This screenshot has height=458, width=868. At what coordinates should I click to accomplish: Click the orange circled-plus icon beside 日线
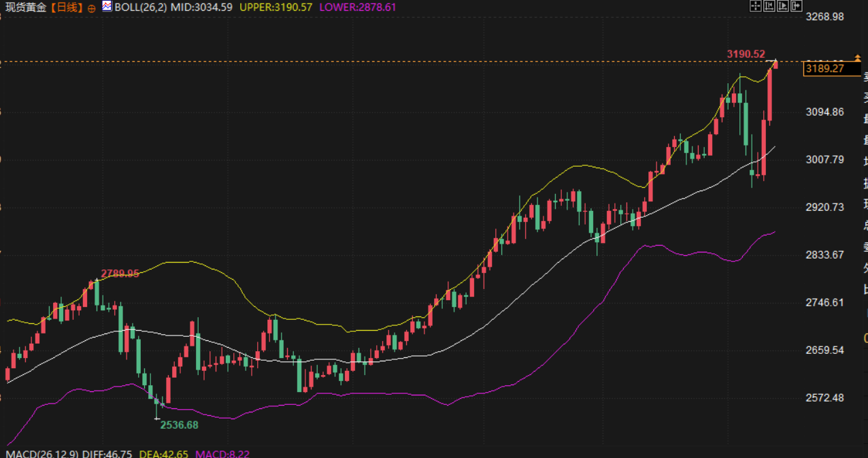pyautogui.click(x=92, y=8)
